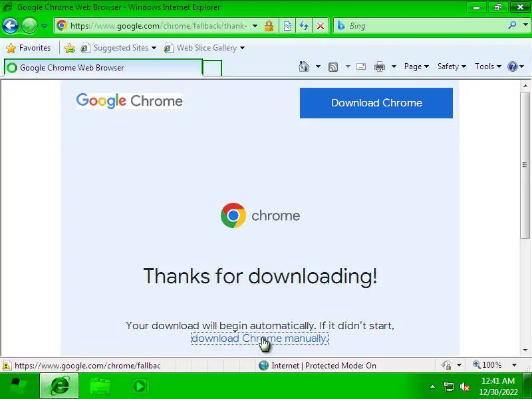Open the Safety menu
The width and height of the screenshot is (532, 399).
(x=452, y=66)
